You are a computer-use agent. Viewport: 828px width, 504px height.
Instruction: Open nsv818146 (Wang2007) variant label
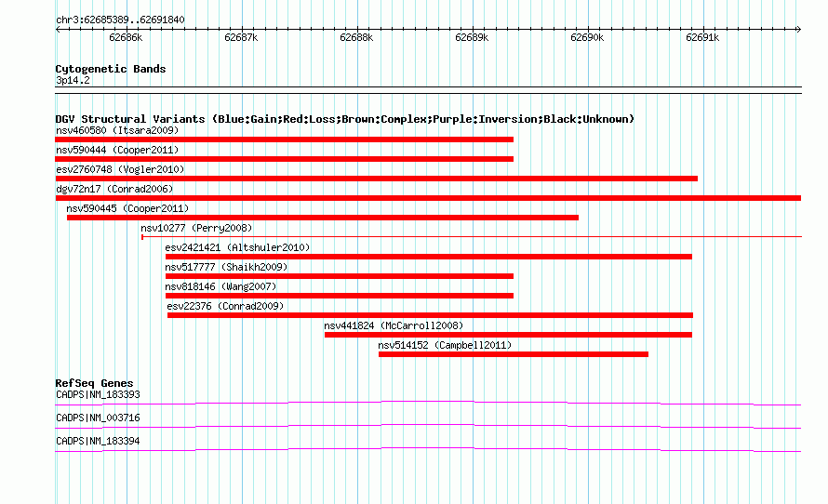[x=220, y=286]
